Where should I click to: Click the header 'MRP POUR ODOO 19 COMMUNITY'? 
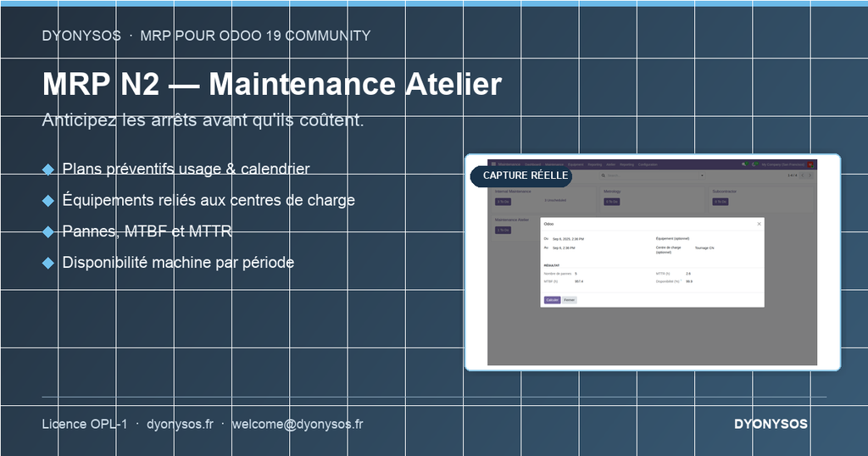point(255,36)
